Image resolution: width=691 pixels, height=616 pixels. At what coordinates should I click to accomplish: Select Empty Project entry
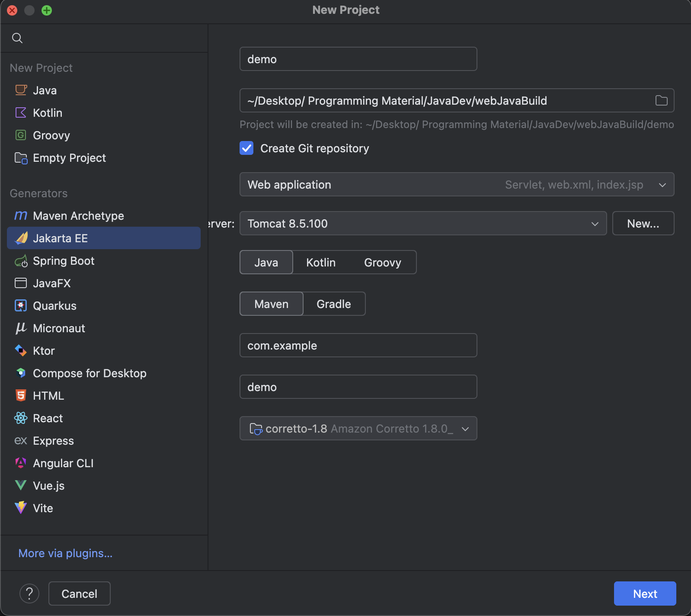point(104,157)
